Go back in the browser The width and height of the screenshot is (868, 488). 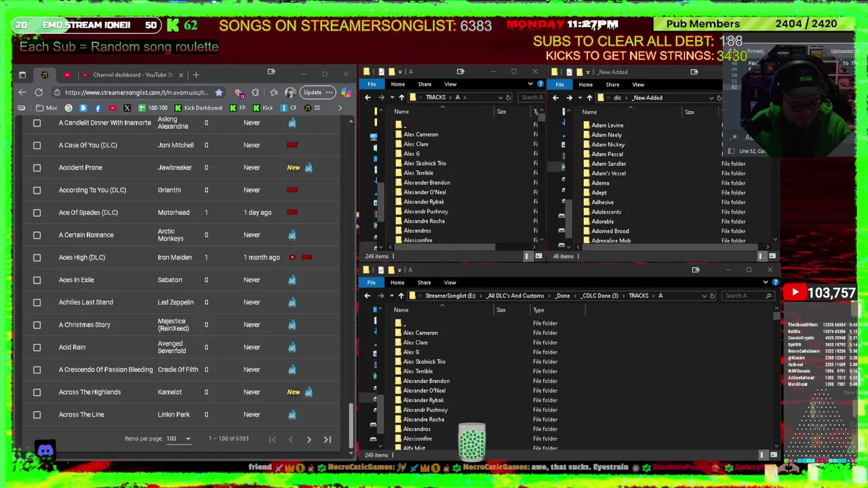pos(22,92)
